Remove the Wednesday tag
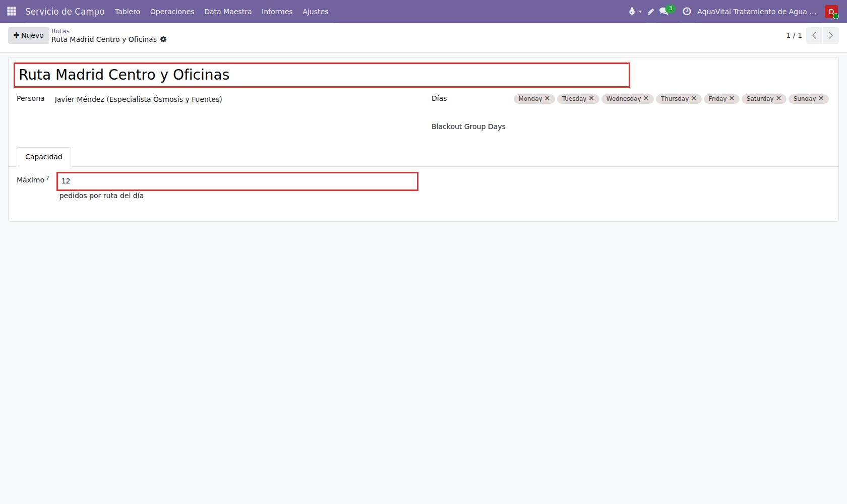 [646, 98]
